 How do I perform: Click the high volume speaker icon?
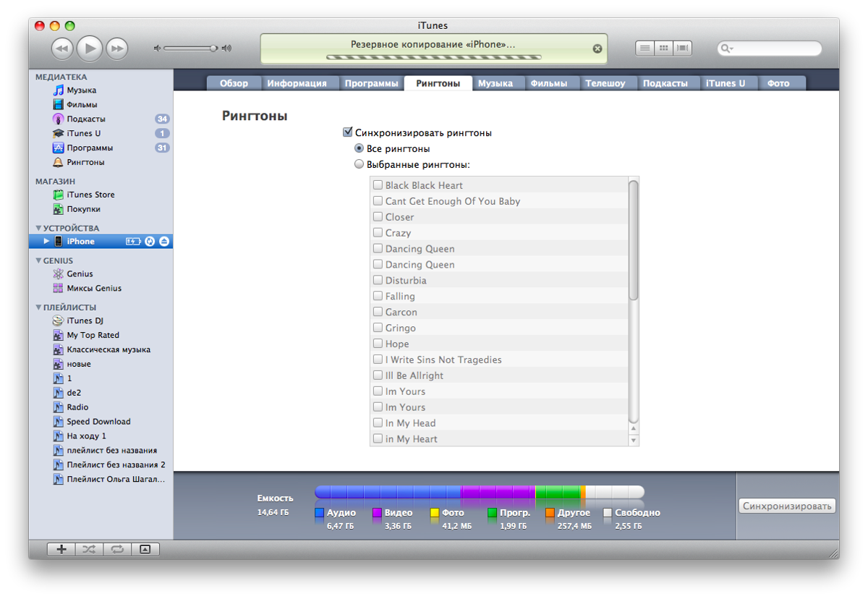tap(226, 48)
